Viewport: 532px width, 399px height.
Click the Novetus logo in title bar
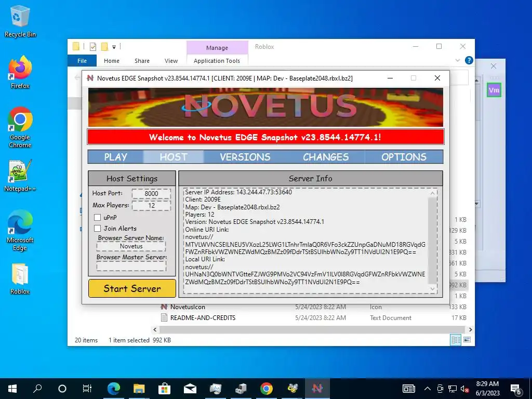(x=90, y=78)
